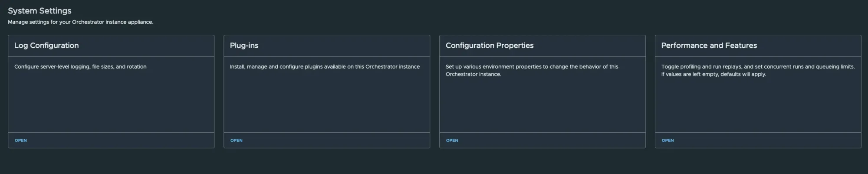This screenshot has height=174, width=868.
Task: Click the Log Configuration card title
Action: click(46, 46)
